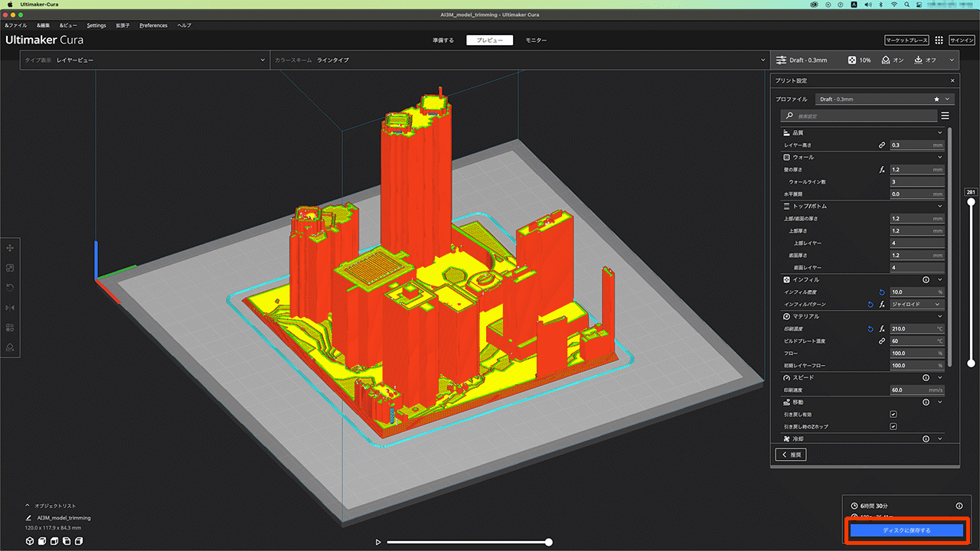Select the Mirror tool in left toolbar

11,308
